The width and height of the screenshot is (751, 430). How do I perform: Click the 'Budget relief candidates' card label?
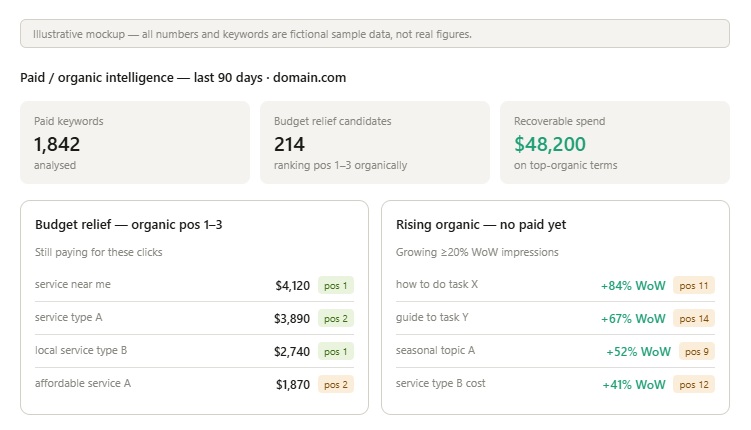[332, 121]
